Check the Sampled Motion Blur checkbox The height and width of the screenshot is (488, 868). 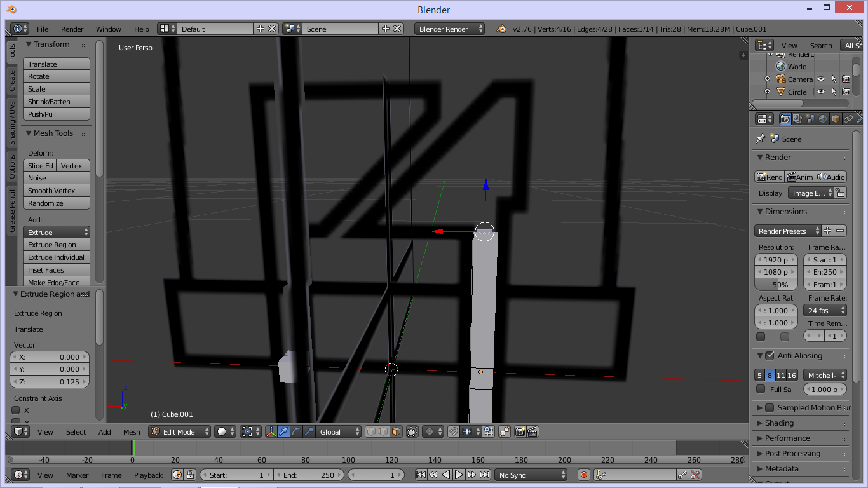click(x=770, y=407)
